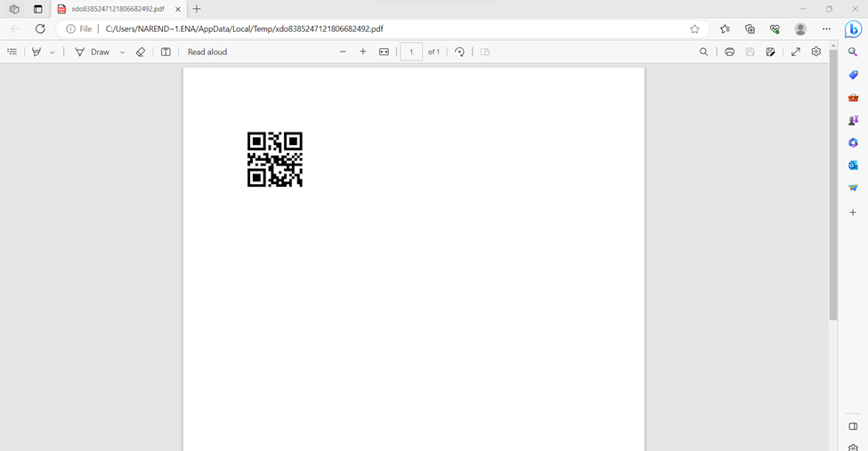868x451 pixels.
Task: Open the sidebar Tools briefcase icon
Action: 853,97
